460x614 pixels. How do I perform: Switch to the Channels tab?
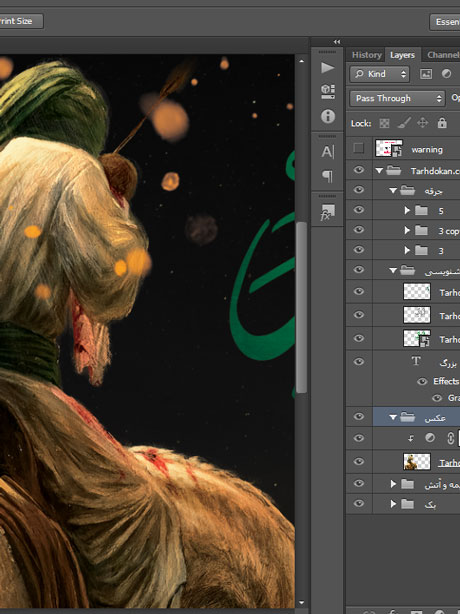click(443, 55)
